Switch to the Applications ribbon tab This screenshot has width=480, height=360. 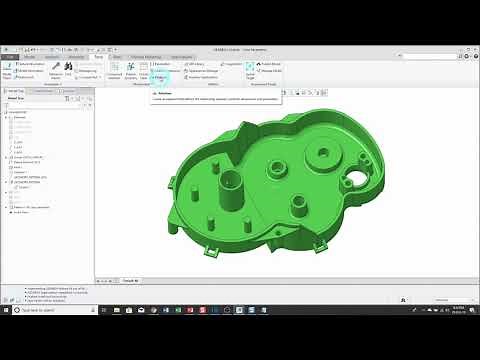[x=182, y=57]
